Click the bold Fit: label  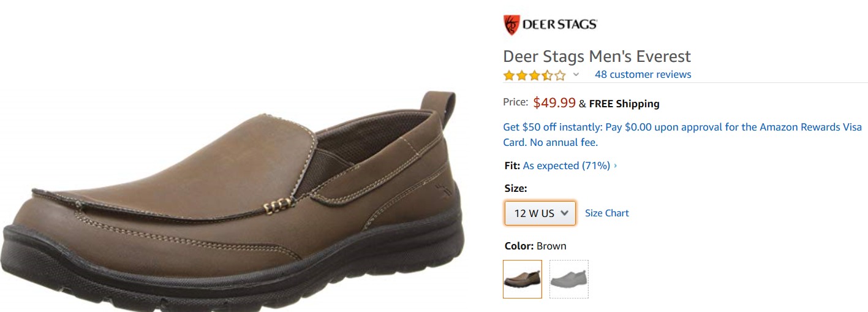[x=511, y=166]
